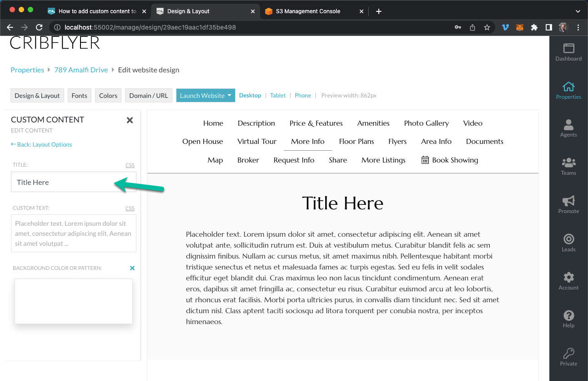This screenshot has width=588, height=381.
Task: Pick background color or pattern swatch
Action: click(x=74, y=301)
